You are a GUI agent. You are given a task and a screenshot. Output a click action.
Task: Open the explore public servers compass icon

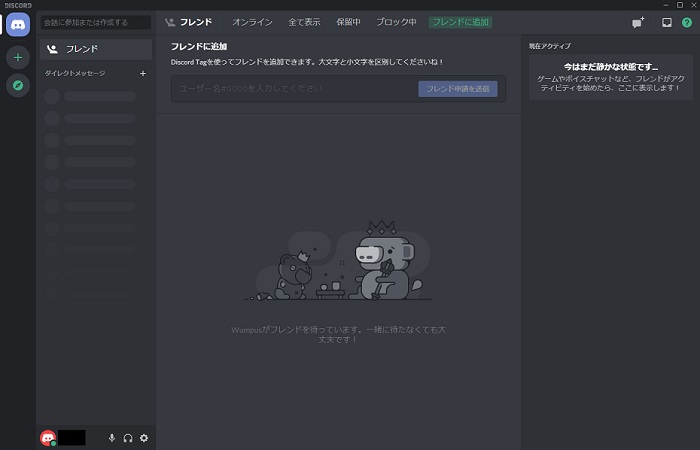[18, 85]
